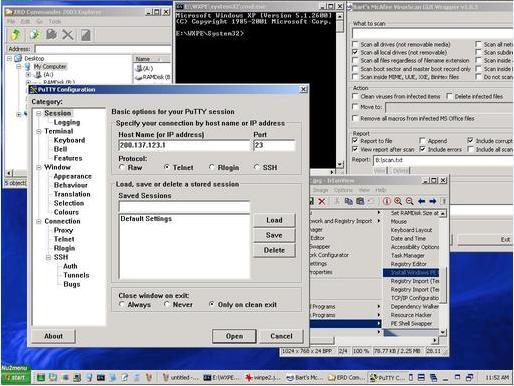Click the red X delete icon in IrfanView toolbar
Viewport: 514px width, 386px height.
coord(322,201)
